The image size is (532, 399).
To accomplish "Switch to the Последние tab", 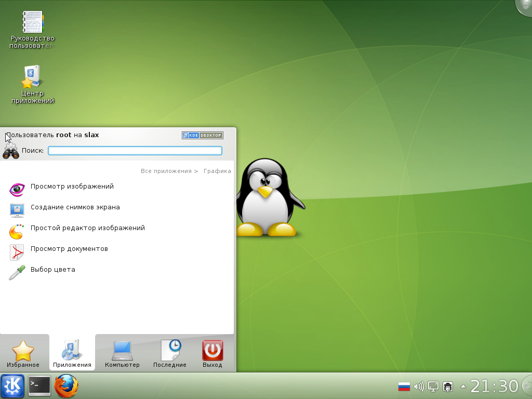I will (x=170, y=353).
